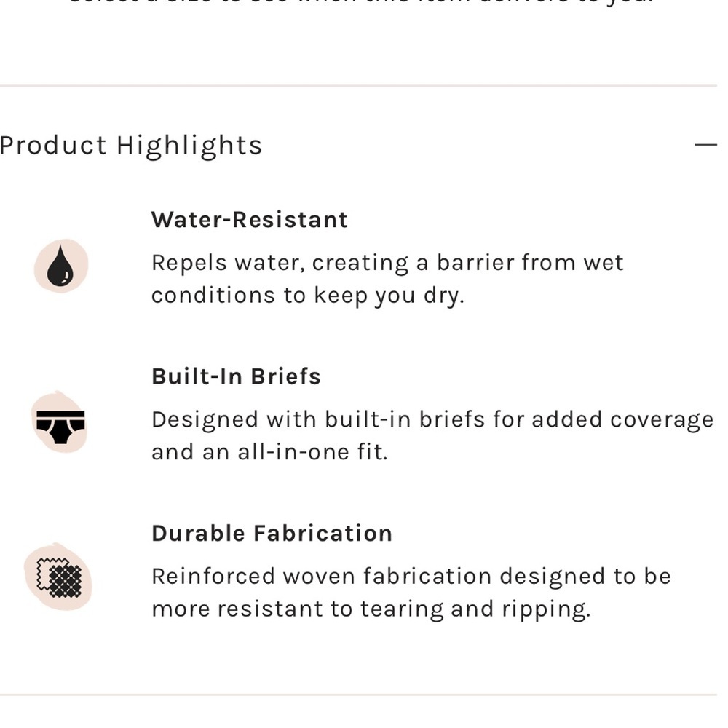
Task: Click the cut-off delivery message at the top
Action: pyautogui.click(x=362, y=2)
